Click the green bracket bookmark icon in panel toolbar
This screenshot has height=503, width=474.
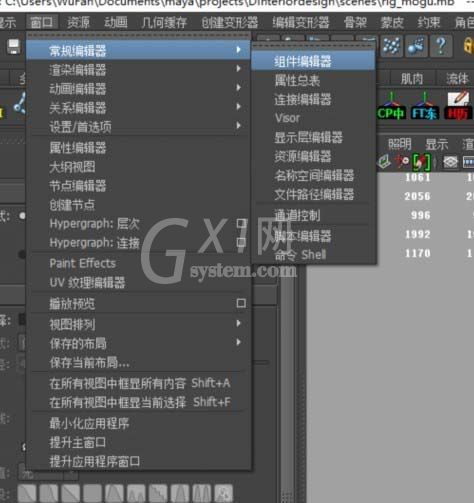click(x=421, y=162)
